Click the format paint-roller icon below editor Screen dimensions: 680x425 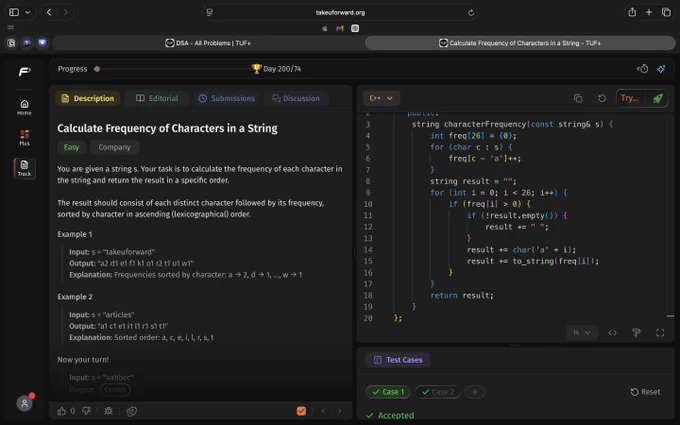pyautogui.click(x=636, y=333)
